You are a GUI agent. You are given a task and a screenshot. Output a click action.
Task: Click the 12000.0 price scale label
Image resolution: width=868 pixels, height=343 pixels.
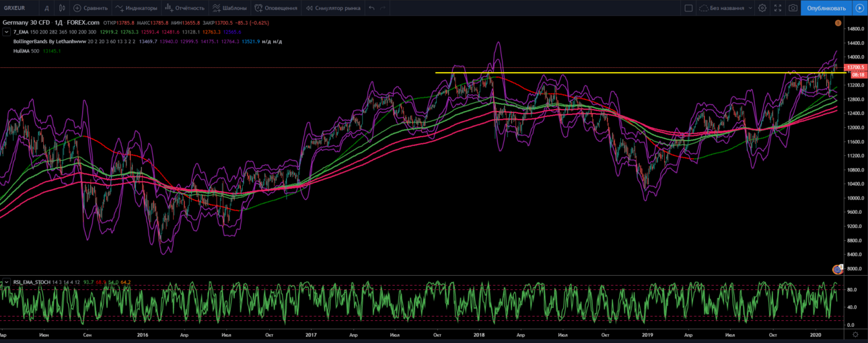pyautogui.click(x=856, y=127)
